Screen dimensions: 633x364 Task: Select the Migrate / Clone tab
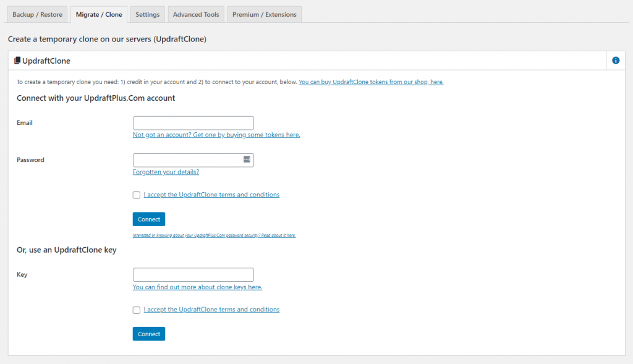click(x=99, y=14)
